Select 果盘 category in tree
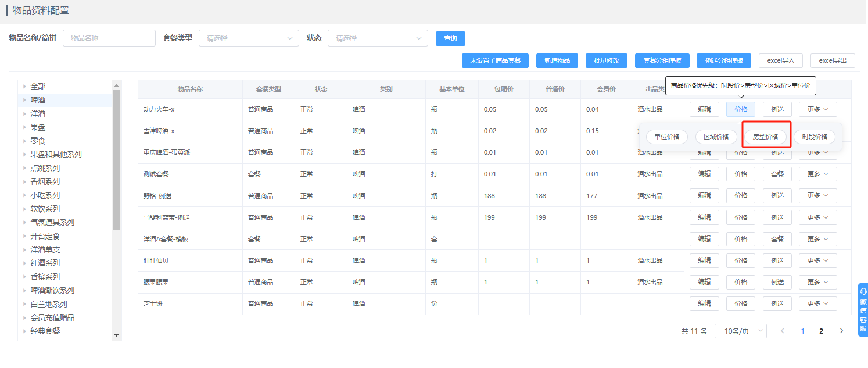The height and width of the screenshot is (368, 868). pos(38,127)
